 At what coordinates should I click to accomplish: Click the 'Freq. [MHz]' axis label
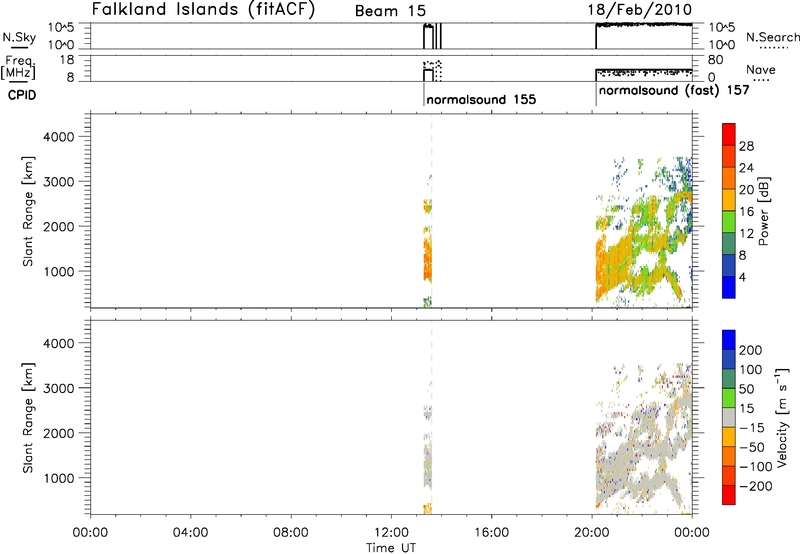pos(19,68)
